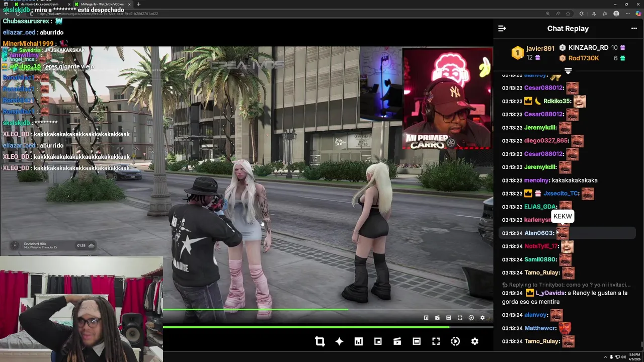Image resolution: width=644 pixels, height=362 pixels.
Task: Switch to the dashboard.kick.com/stream tab
Action: [x=42, y=4]
